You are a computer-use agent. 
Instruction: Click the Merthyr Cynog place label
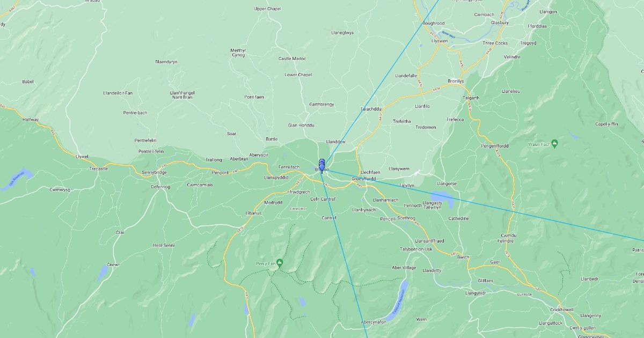tap(239, 53)
